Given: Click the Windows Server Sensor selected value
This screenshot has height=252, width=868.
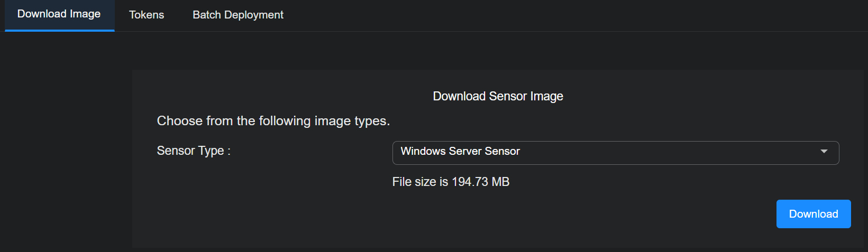Looking at the screenshot, I should pyautogui.click(x=460, y=152).
